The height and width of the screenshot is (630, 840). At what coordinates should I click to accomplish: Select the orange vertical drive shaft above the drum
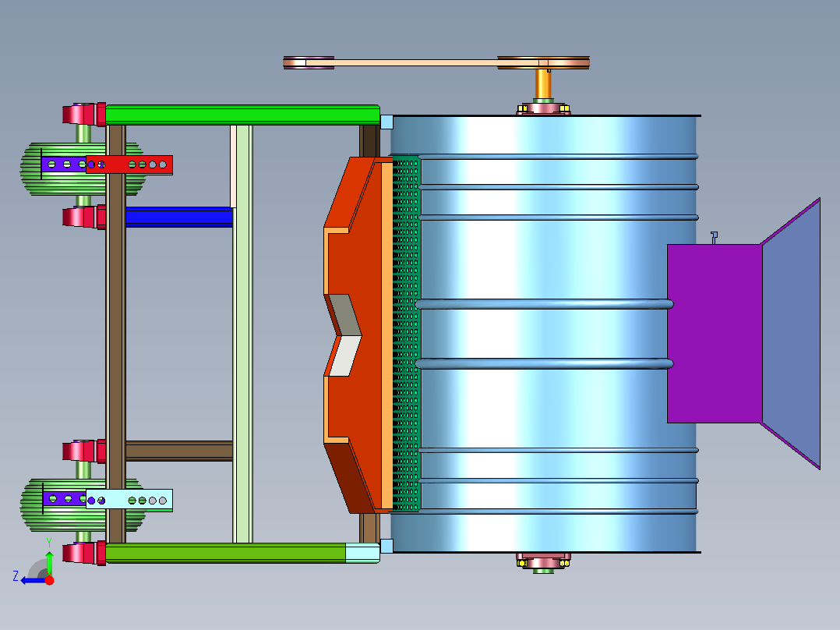tap(542, 83)
